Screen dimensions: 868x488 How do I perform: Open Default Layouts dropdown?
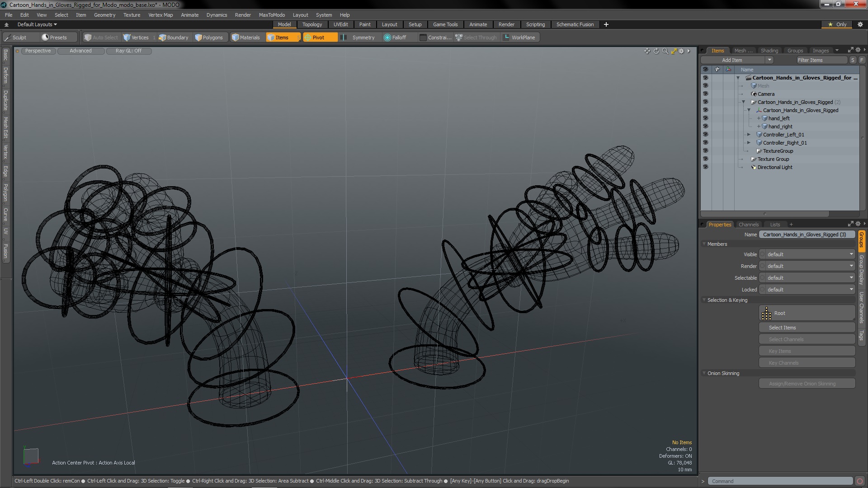pos(37,24)
